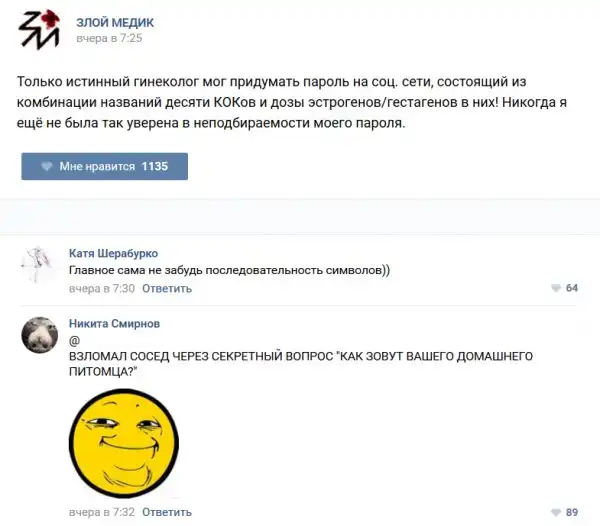Click the ВЗЛОМАЛ СОСЕД comment text
This screenshot has height=526, width=600.
pyautogui.click(x=301, y=364)
